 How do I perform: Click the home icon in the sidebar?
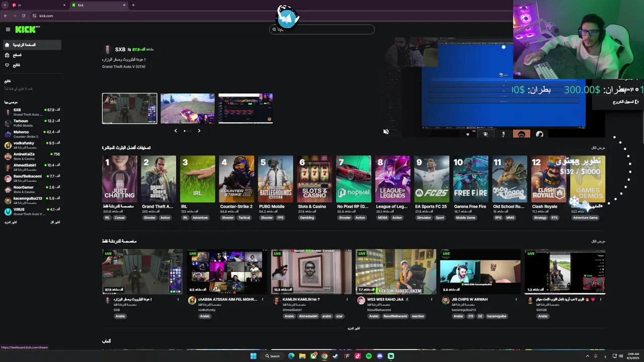tap(7, 45)
